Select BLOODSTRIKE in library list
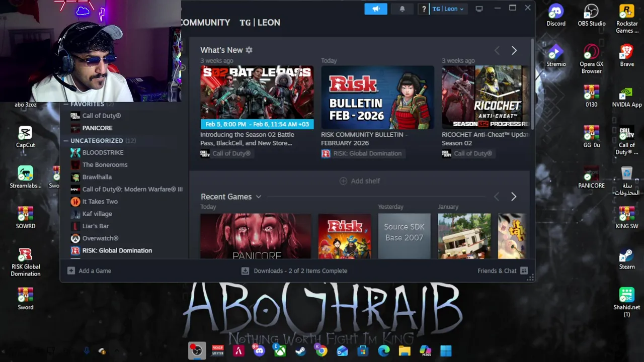Image resolution: width=644 pixels, height=362 pixels. [x=103, y=152]
